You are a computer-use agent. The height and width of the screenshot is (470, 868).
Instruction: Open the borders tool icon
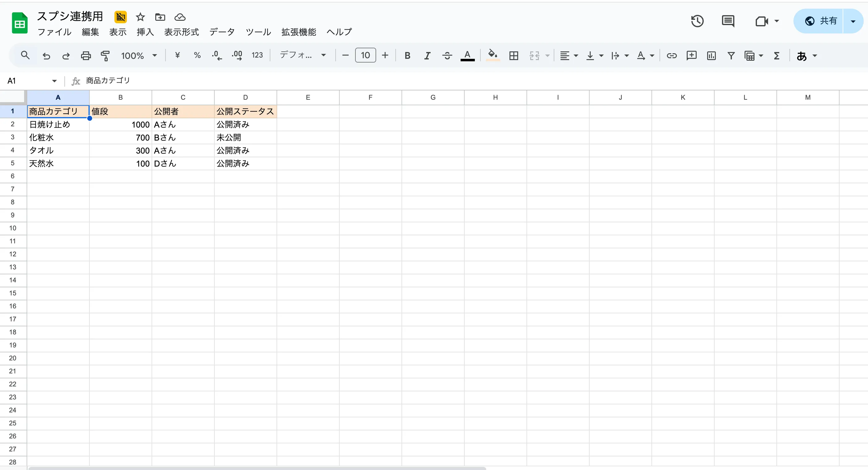point(513,56)
